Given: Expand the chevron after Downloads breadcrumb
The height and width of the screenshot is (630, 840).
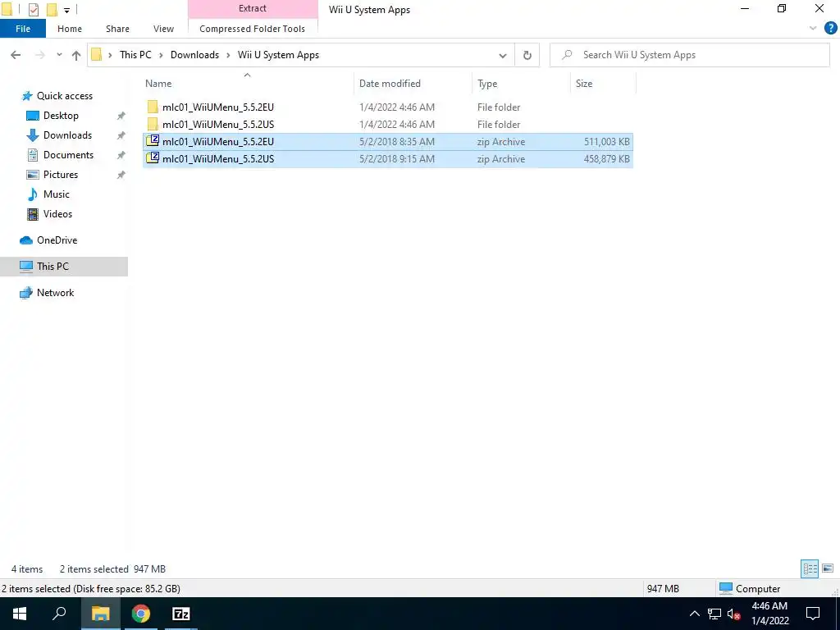Looking at the screenshot, I should pyautogui.click(x=228, y=55).
